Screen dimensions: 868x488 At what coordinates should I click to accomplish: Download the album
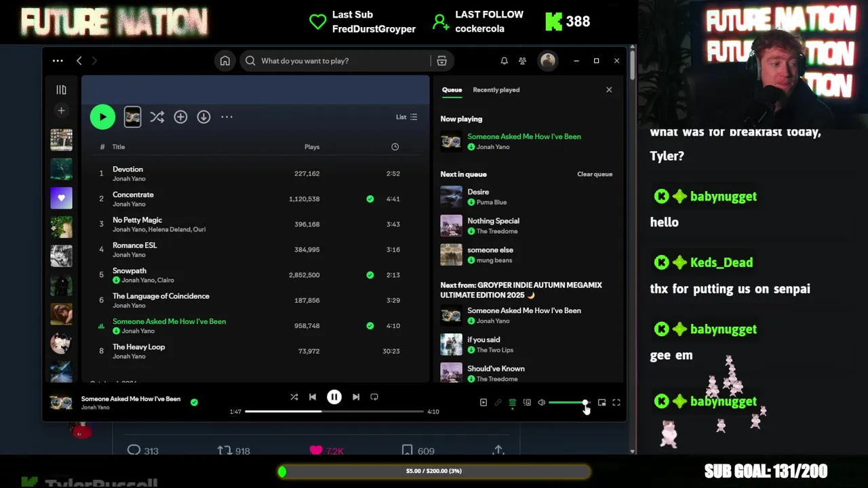[x=203, y=117]
